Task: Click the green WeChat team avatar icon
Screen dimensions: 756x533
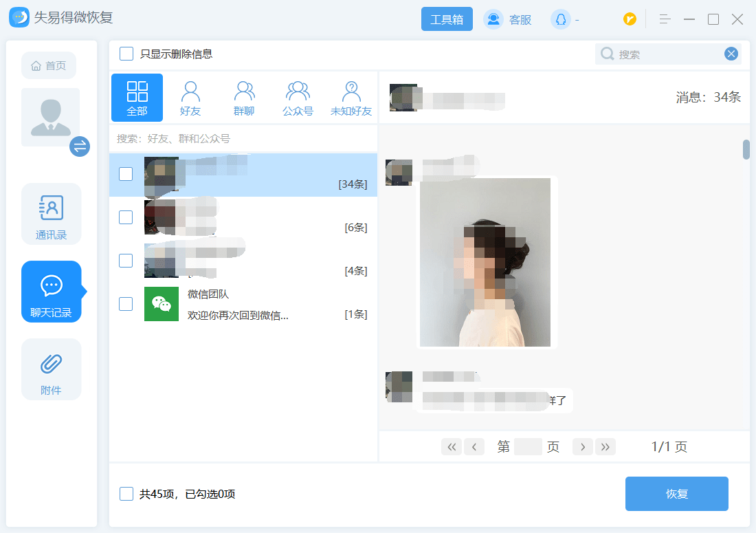Action: coord(162,304)
